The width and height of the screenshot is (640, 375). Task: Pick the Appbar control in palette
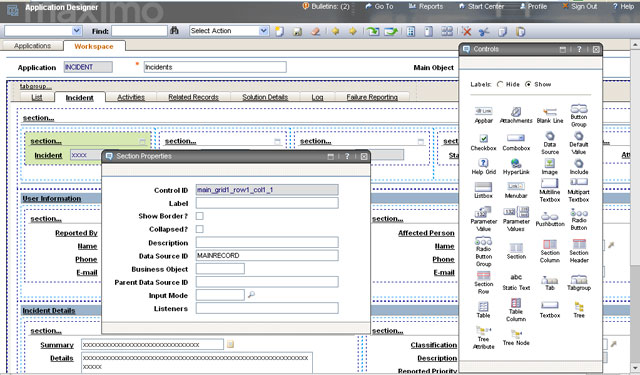point(484,111)
